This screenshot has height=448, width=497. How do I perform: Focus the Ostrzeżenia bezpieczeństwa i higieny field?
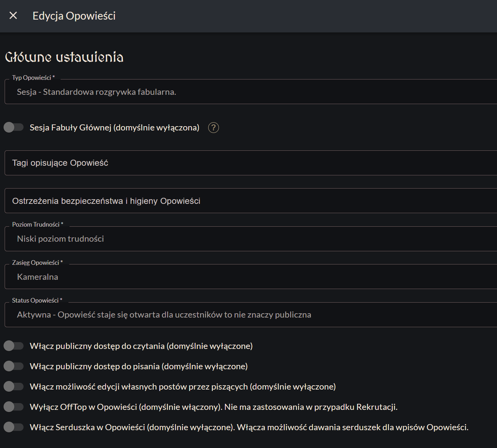click(250, 201)
